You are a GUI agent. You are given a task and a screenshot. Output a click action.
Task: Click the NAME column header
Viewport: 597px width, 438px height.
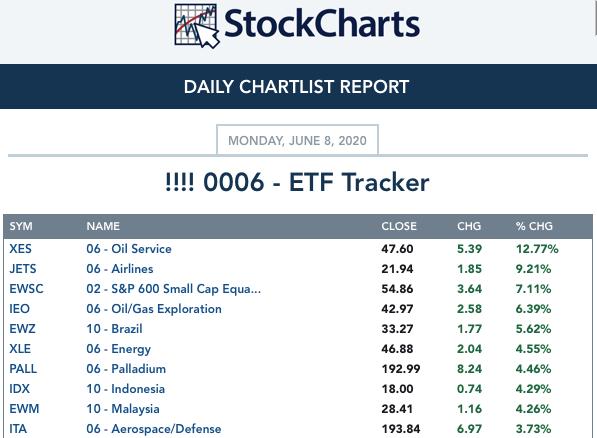click(x=103, y=226)
